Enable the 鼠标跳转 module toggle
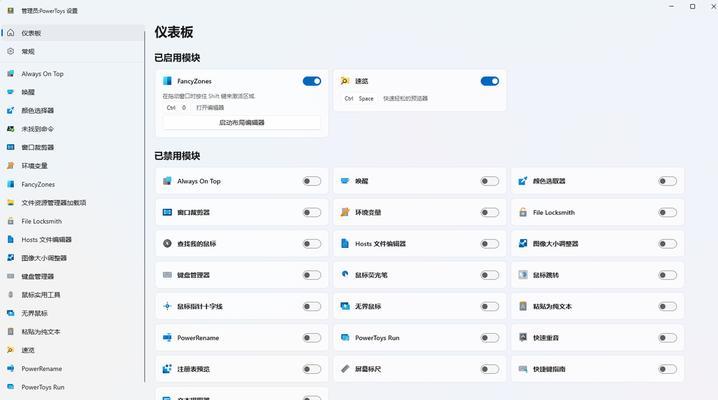718x400 pixels. pos(667,275)
